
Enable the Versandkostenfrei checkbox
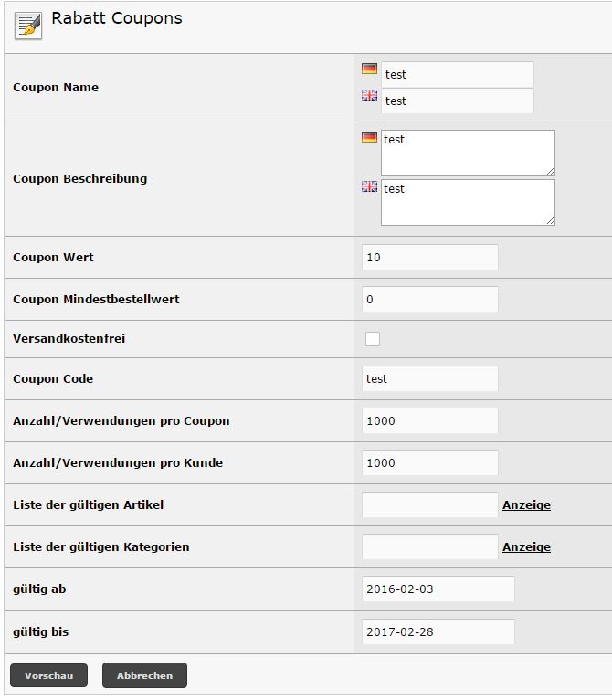point(373,339)
